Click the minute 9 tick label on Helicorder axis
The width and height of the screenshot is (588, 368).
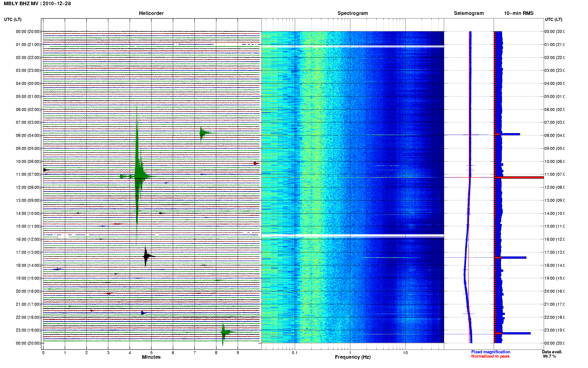click(x=238, y=353)
